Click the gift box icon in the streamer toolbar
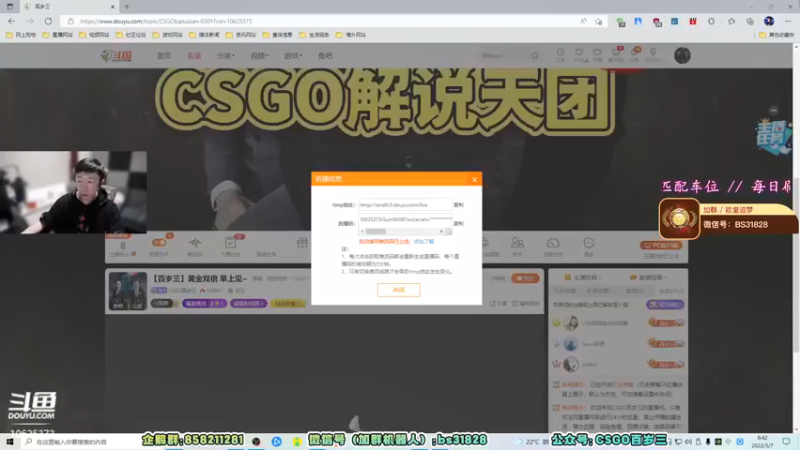 (302, 243)
